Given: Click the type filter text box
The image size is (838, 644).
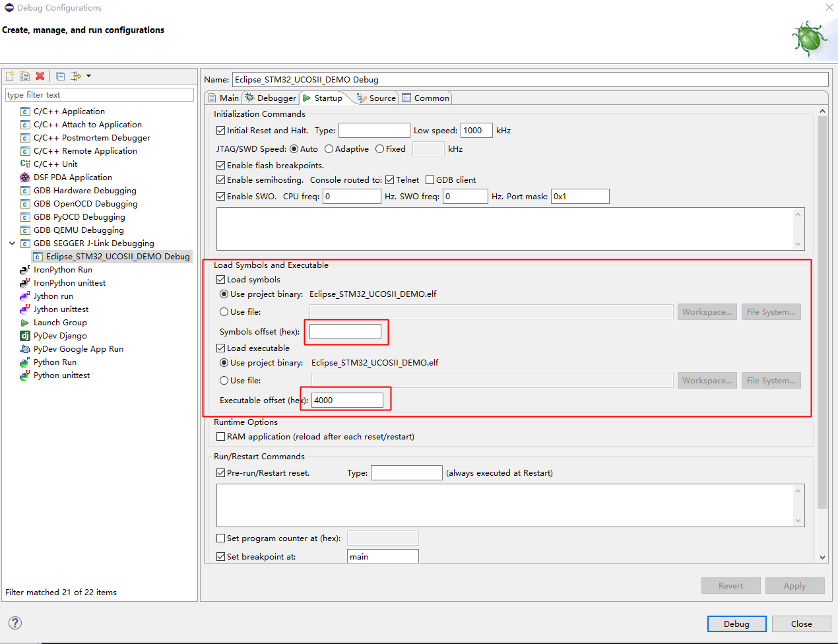Looking at the screenshot, I should point(100,95).
